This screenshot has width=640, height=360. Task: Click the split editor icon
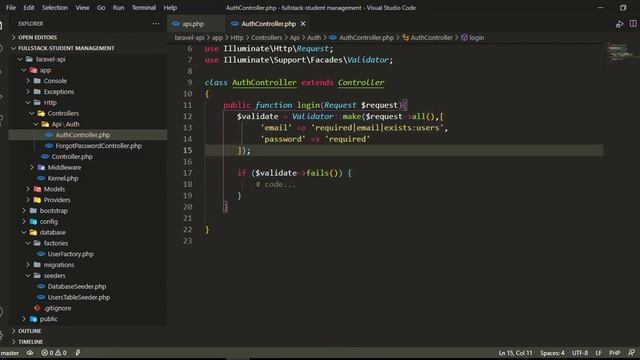point(632,24)
